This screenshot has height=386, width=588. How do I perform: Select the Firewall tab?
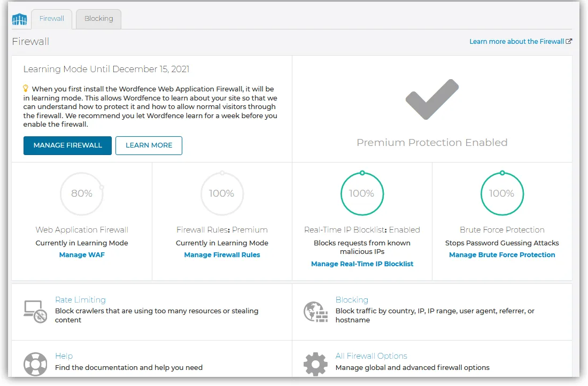(x=52, y=19)
